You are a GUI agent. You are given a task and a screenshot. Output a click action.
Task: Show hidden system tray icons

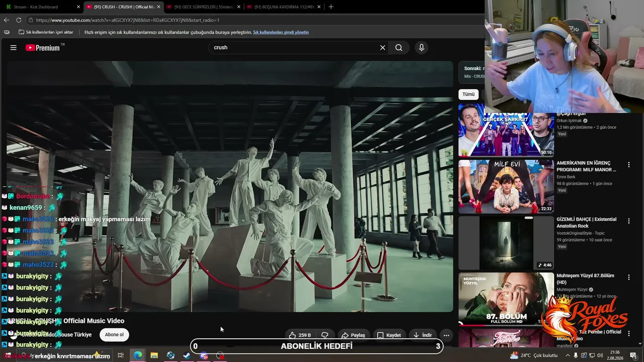[x=568, y=355]
